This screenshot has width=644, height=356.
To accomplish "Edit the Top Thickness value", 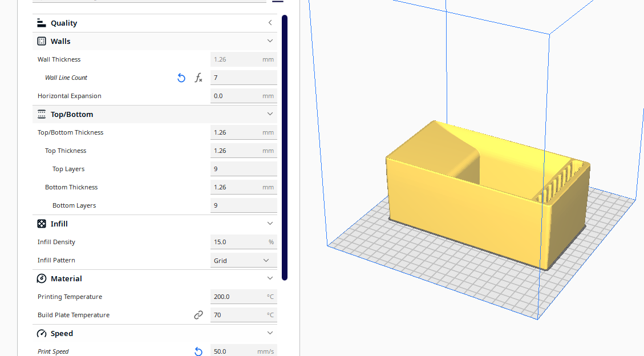I will click(244, 151).
